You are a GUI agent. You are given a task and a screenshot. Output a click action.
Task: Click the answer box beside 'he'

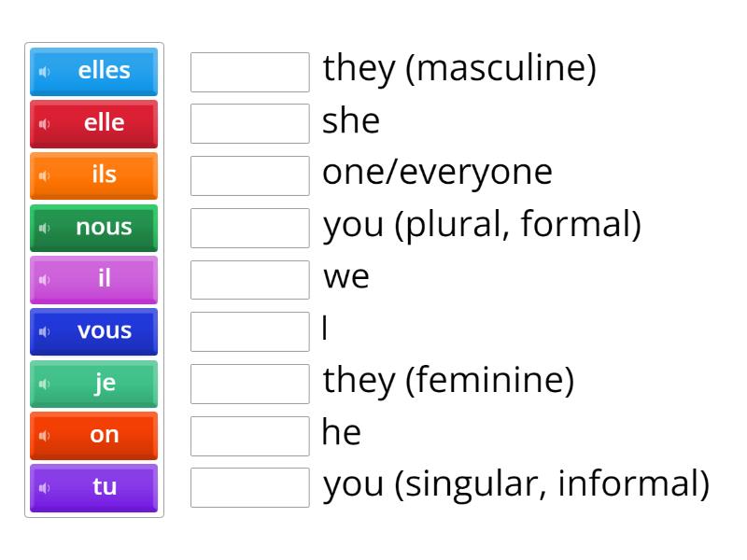(249, 434)
